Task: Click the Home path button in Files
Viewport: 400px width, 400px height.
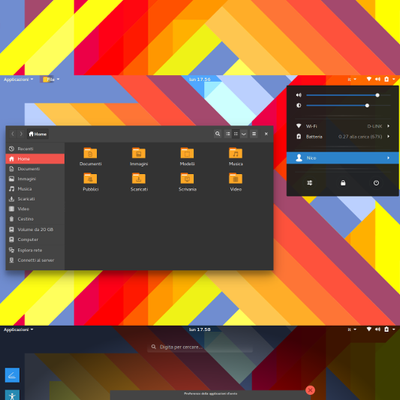Action: 38,134
